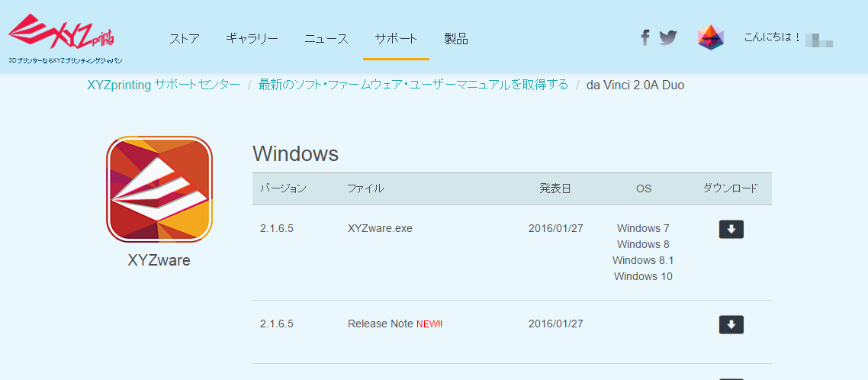Click the 発表日 column header
The width and height of the screenshot is (868, 380).
pos(555,188)
